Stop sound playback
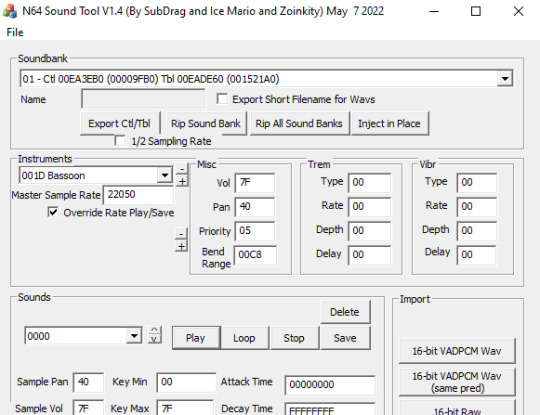Viewport: 540px width, 415px height. tap(294, 338)
